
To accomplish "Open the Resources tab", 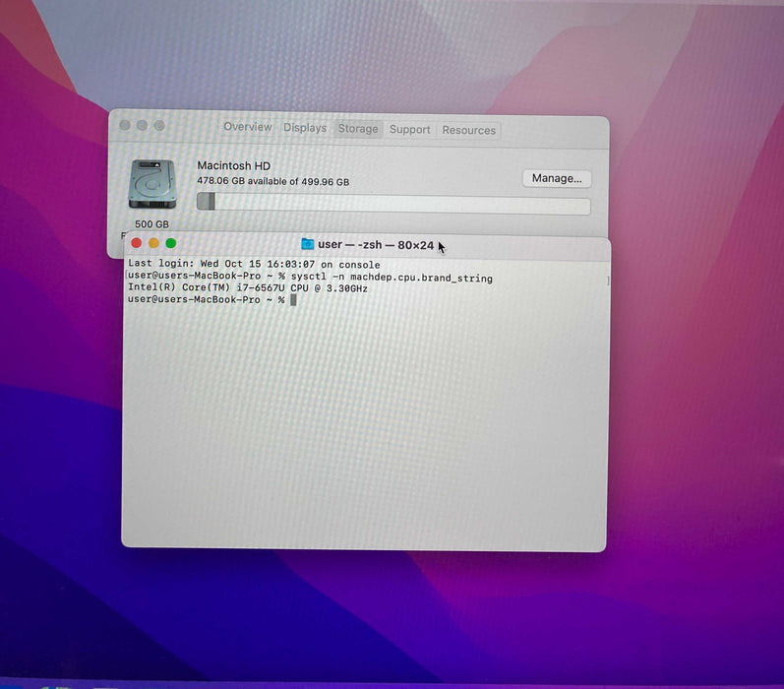I will click(x=468, y=130).
